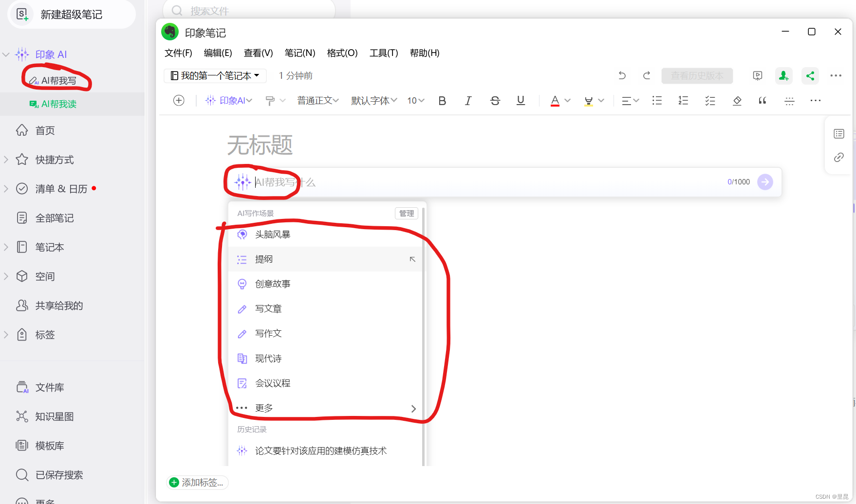Open the note links icon on right

[838, 157]
